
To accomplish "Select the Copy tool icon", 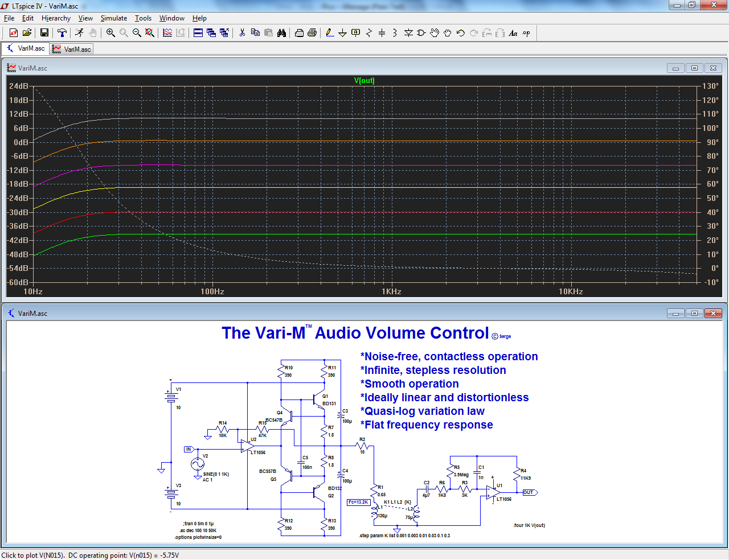I will pos(255,33).
